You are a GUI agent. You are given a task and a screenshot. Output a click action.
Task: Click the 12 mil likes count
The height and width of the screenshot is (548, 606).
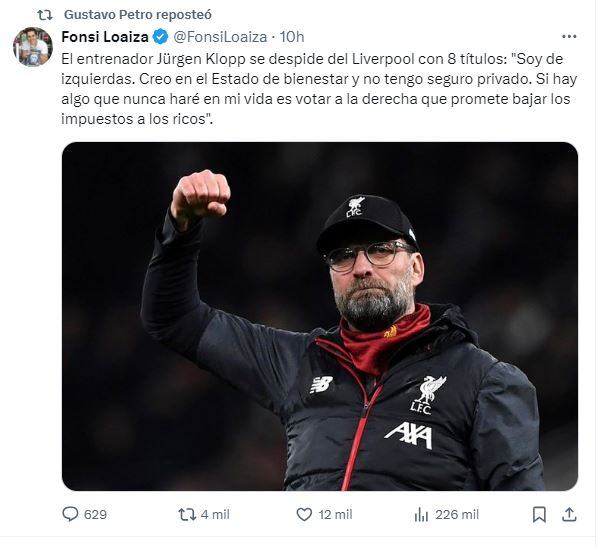click(x=336, y=514)
